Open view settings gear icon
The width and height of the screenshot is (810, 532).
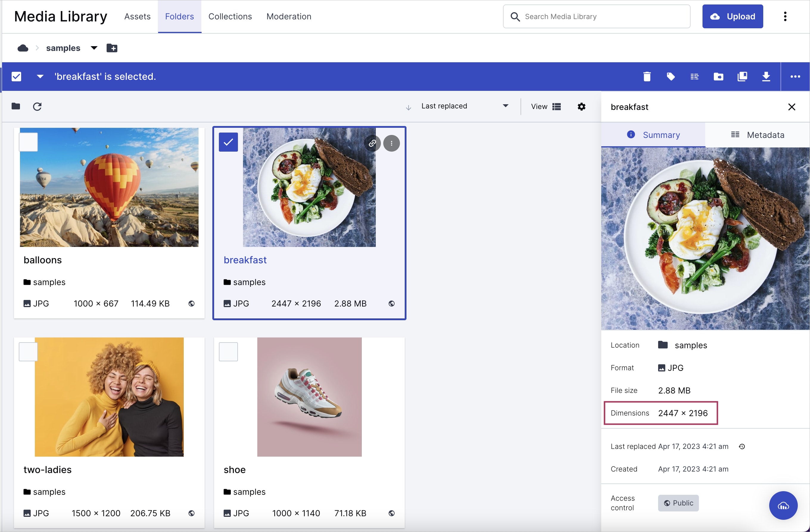581,107
